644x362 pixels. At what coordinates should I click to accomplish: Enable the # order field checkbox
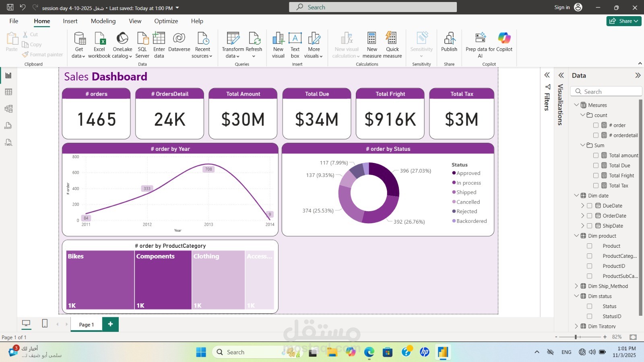[596, 125]
